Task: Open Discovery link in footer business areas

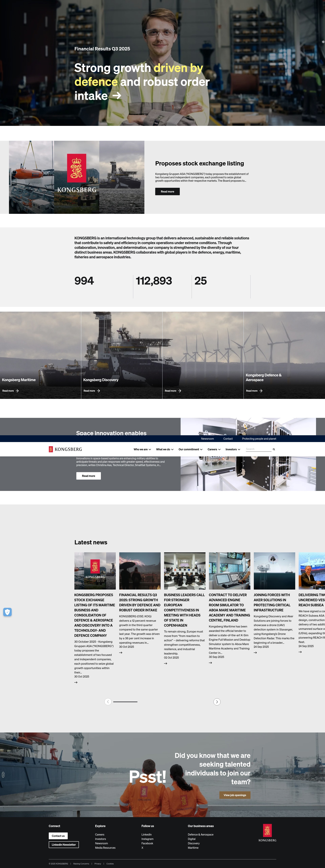Action: click(194, 843)
